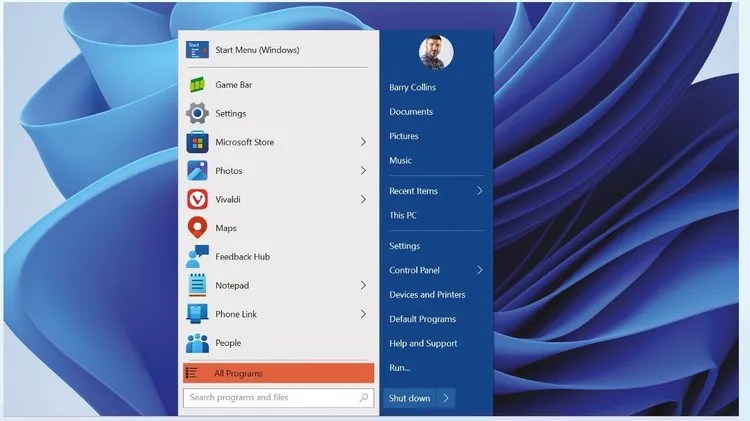Expand the Photos jump list arrow
Image resolution: width=750 pixels, height=421 pixels.
coord(363,171)
